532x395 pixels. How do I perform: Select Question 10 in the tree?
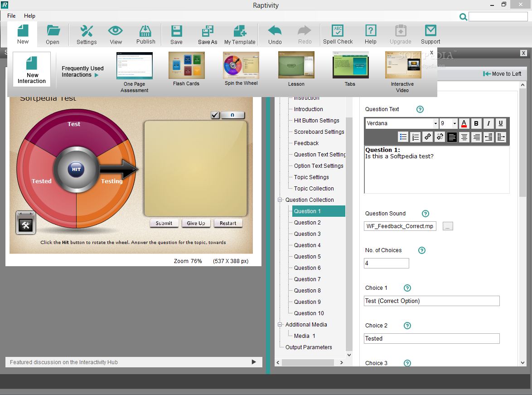(x=309, y=313)
